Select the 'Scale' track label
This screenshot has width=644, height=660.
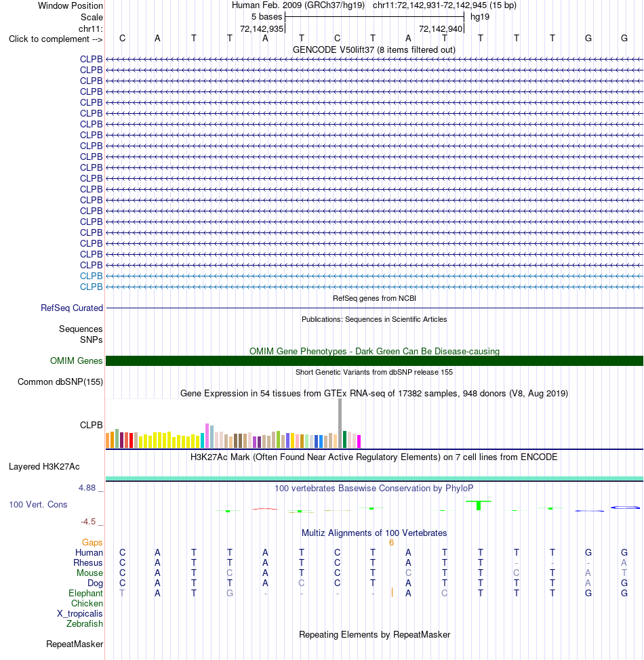92,17
